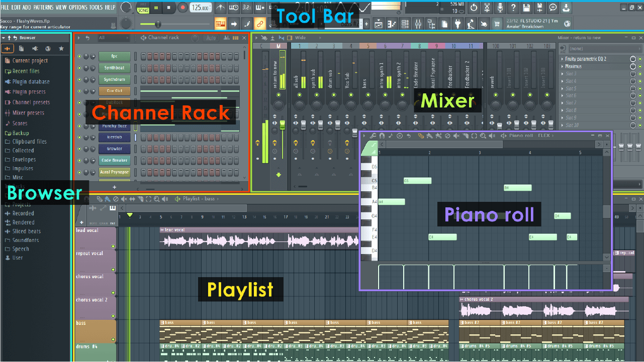Click the Aural Psynapse channel button

point(115,172)
